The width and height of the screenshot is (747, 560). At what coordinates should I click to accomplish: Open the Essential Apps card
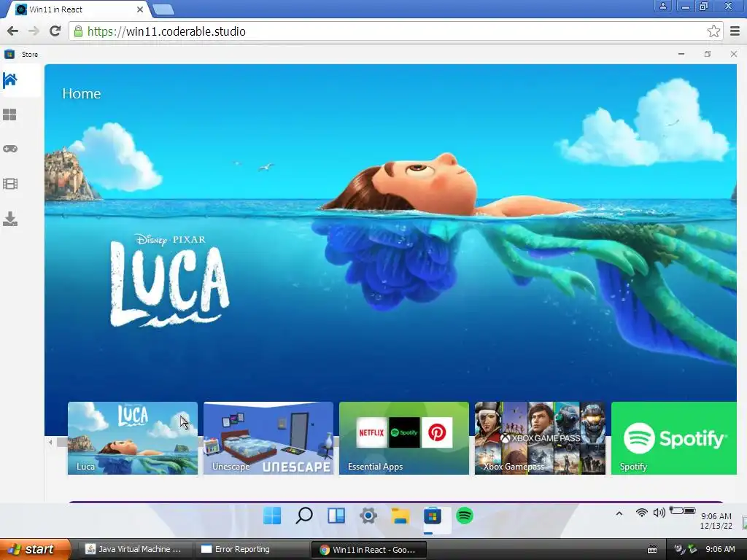pyautogui.click(x=404, y=438)
